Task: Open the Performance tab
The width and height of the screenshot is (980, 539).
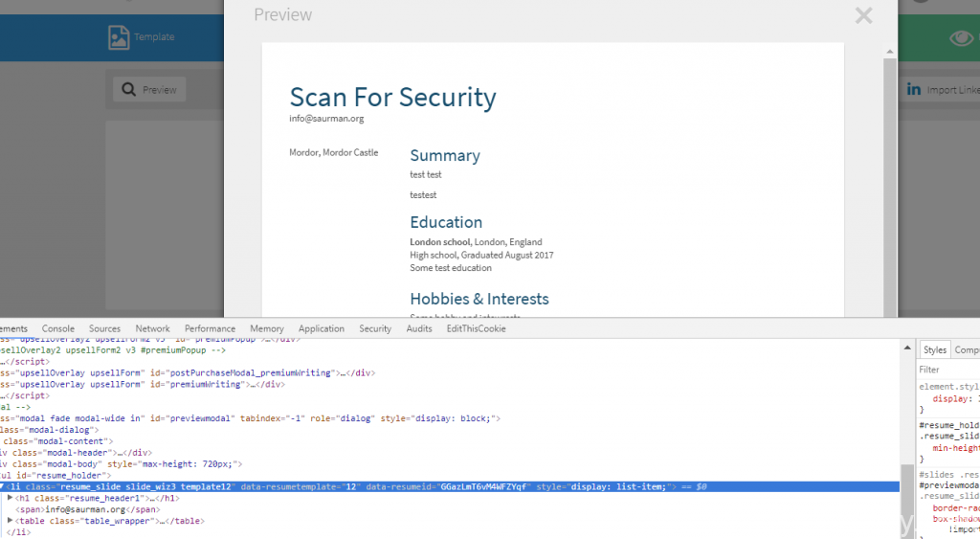Action: click(x=210, y=328)
